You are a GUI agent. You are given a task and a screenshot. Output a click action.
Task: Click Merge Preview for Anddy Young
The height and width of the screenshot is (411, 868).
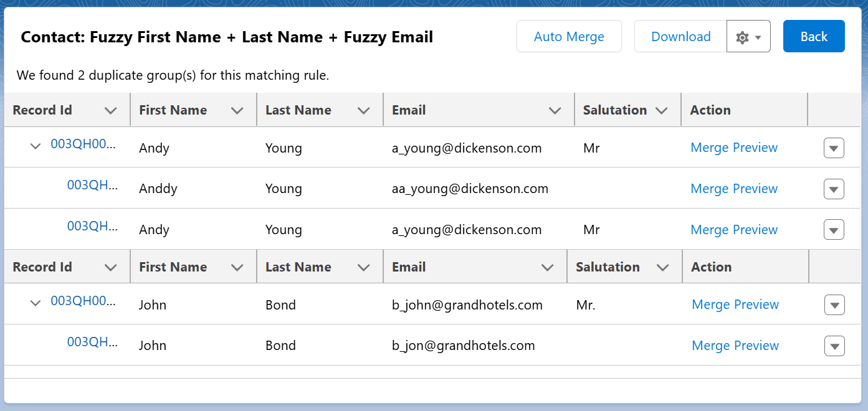tap(734, 189)
